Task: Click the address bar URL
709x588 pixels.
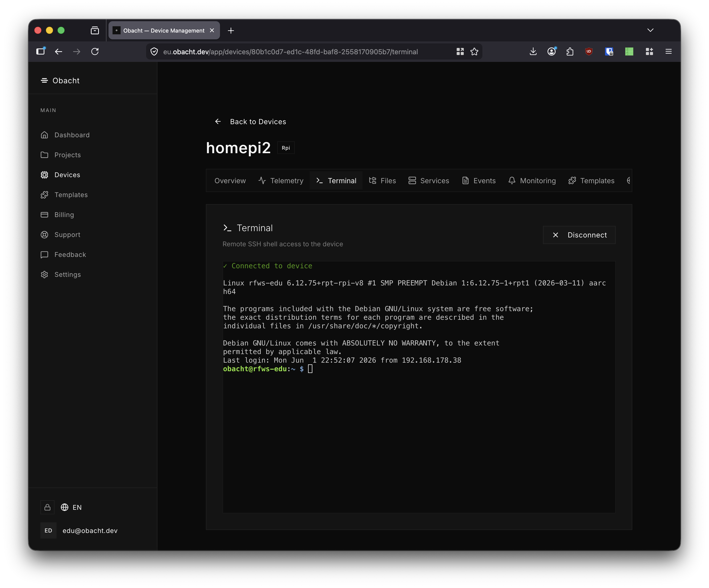Action: pyautogui.click(x=290, y=52)
